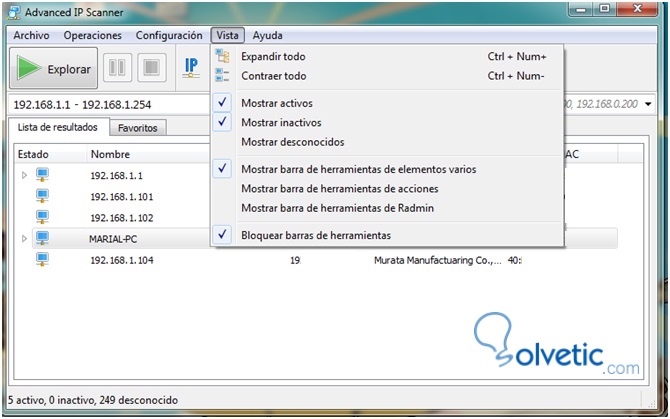Expand the MARIAL-PC tree row
670x419 pixels.
click(x=24, y=238)
